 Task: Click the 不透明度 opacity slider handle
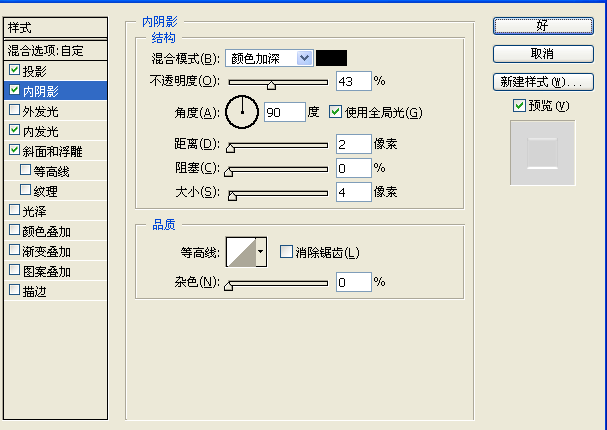271,86
